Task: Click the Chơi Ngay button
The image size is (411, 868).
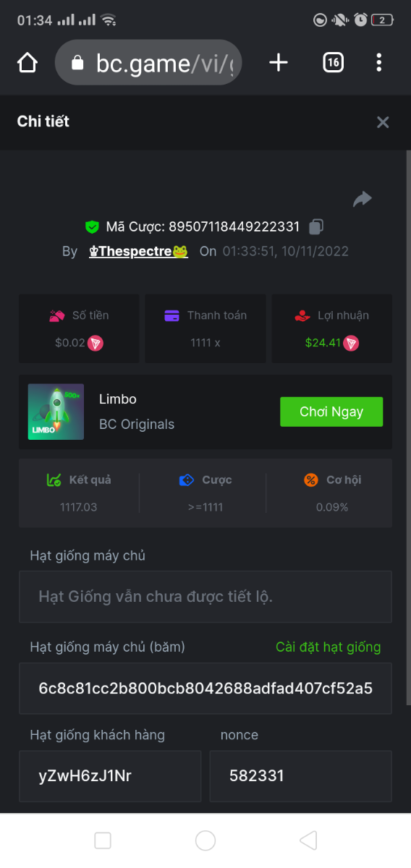Action: [x=331, y=412]
